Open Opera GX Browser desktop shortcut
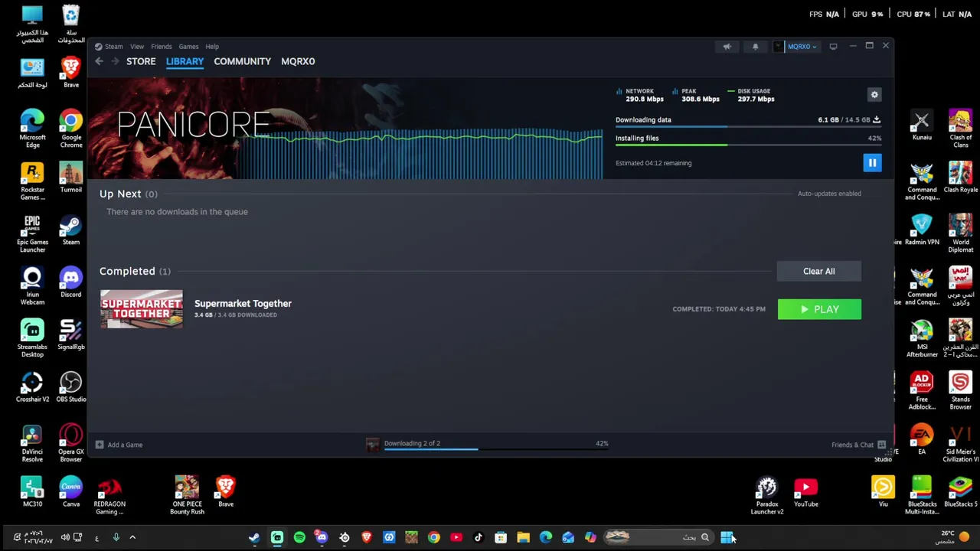Viewport: 980px width, 551px height. 70,442
